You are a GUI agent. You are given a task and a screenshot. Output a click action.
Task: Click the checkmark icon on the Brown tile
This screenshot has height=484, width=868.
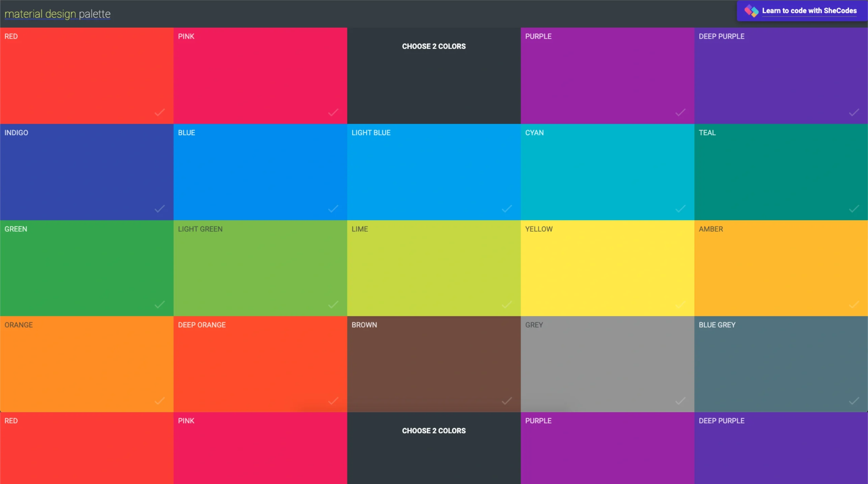(x=507, y=401)
